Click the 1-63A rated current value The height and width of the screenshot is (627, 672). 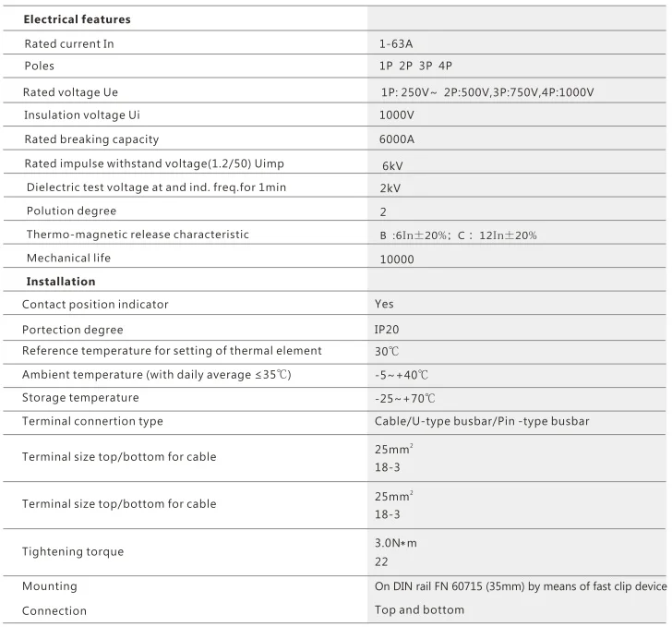coord(396,43)
